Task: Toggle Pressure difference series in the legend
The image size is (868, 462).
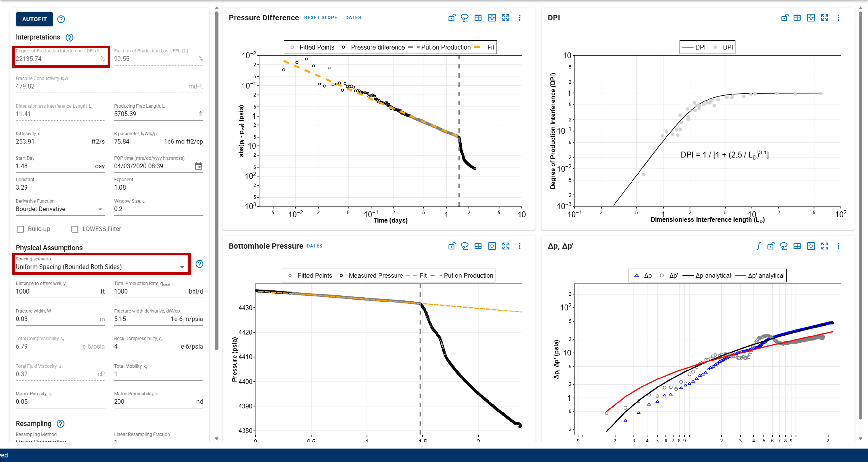Action: 373,47
